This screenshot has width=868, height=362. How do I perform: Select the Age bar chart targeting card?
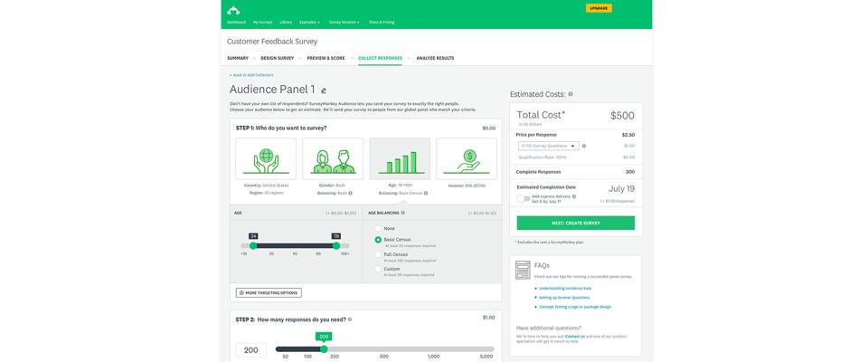click(x=400, y=158)
